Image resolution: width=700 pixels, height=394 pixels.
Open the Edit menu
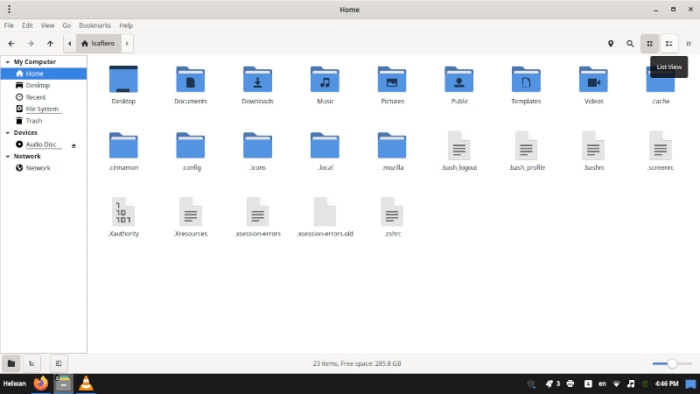pos(27,25)
